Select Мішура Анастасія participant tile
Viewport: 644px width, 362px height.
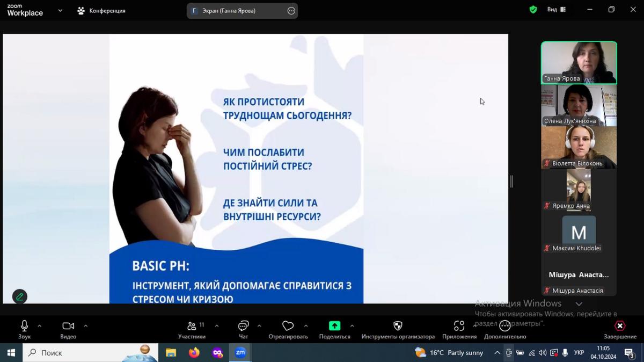tap(579, 274)
